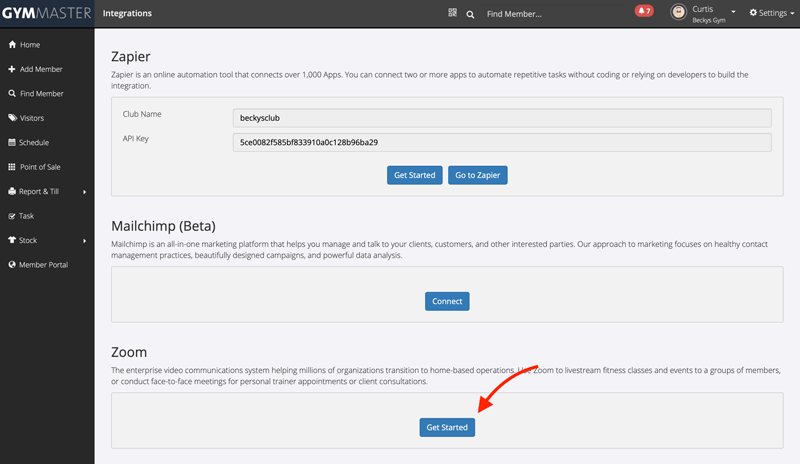Image resolution: width=800 pixels, height=464 pixels.
Task: Click the search magnifier icon
Action: pyautogui.click(x=470, y=14)
